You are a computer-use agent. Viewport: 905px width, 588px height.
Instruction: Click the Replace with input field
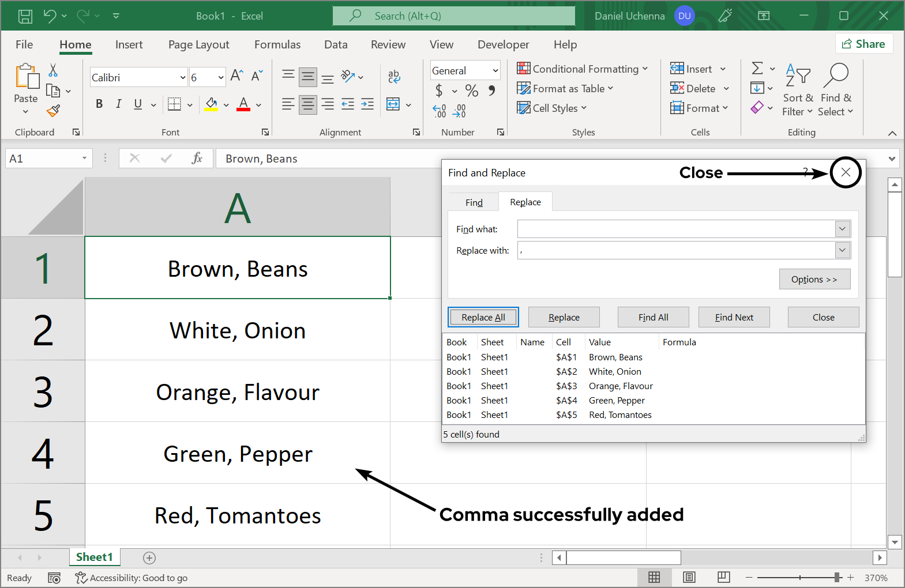(675, 250)
